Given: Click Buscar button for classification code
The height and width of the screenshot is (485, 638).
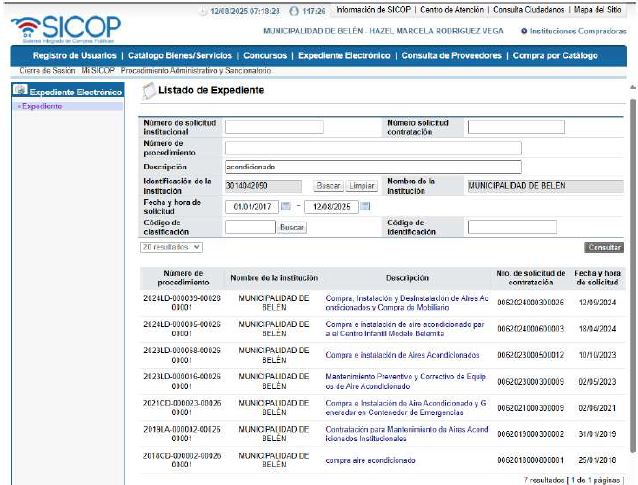Looking at the screenshot, I should (x=292, y=227).
